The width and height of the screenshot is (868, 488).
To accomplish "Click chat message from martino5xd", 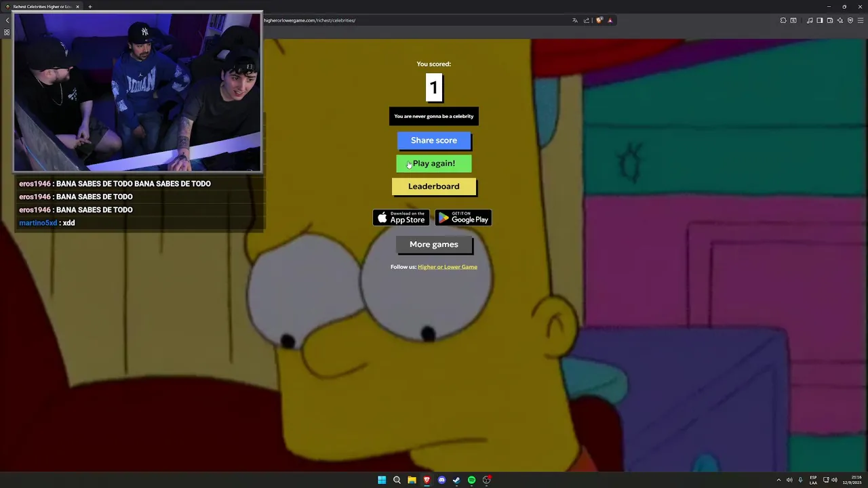I will coord(47,223).
